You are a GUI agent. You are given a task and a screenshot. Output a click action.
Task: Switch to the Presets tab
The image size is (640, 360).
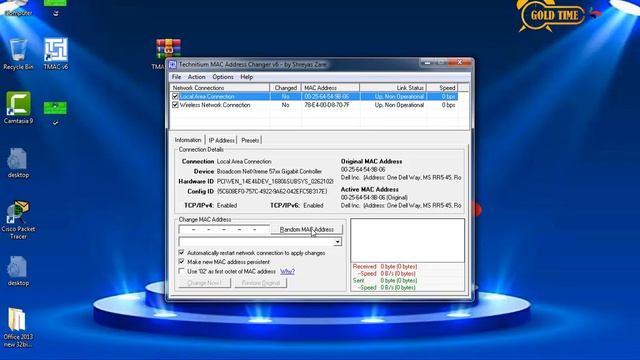pos(250,140)
